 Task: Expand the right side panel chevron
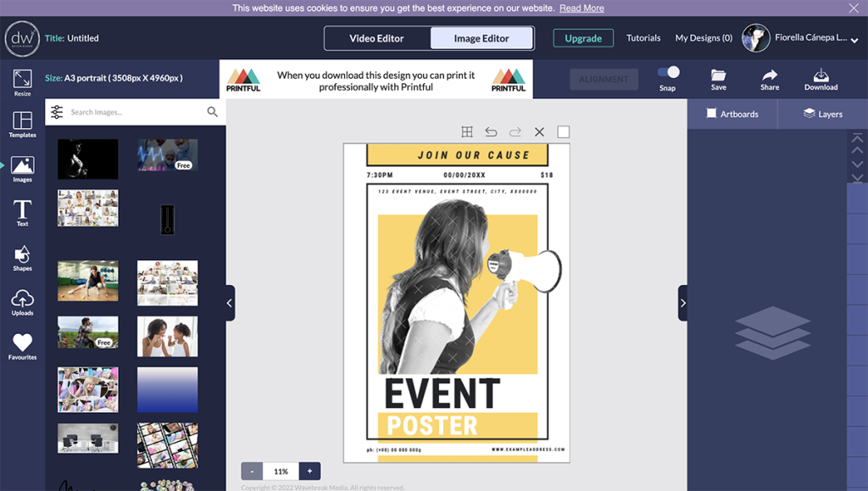[683, 303]
